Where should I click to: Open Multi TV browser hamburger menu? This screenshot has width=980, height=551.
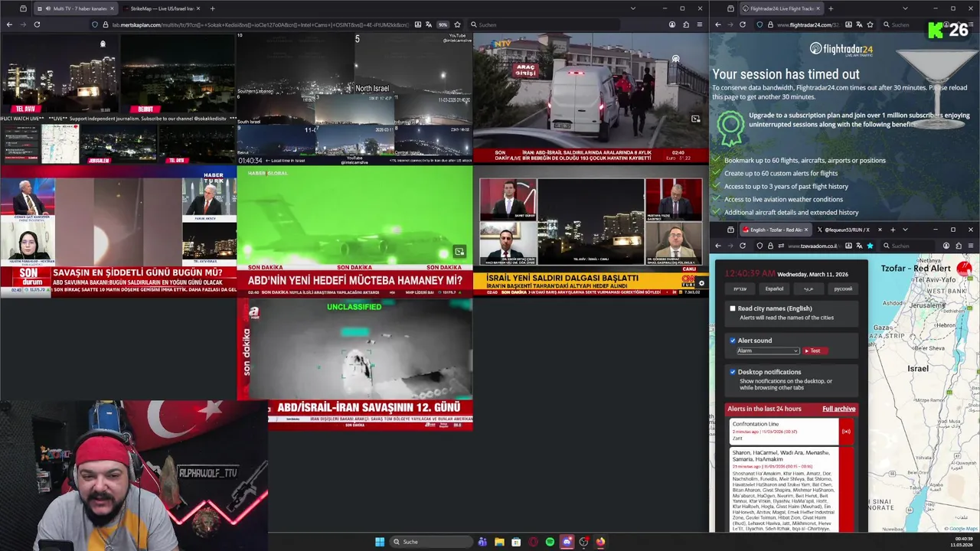tap(699, 24)
